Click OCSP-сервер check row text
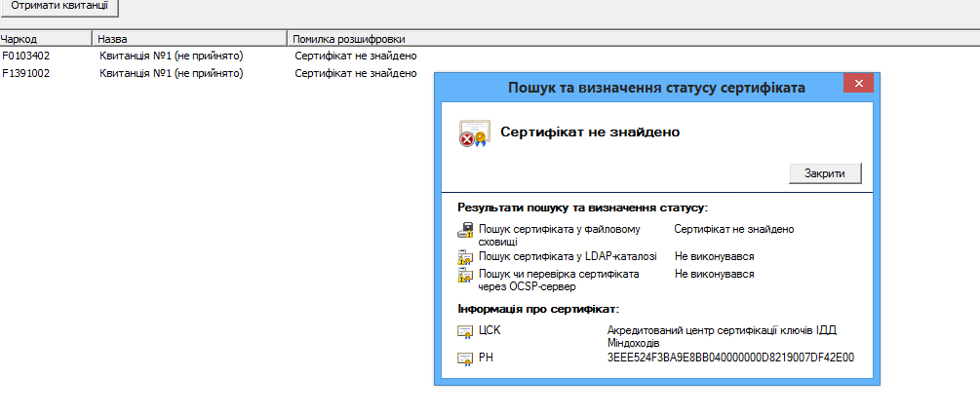Image resolution: width=980 pixels, height=415 pixels. click(x=559, y=281)
